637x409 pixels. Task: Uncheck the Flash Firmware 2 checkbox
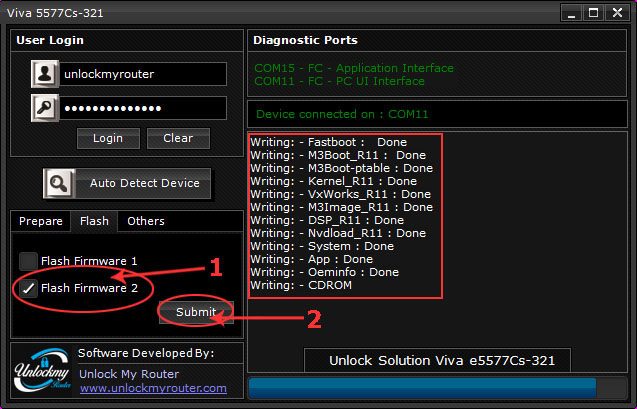pyautogui.click(x=28, y=288)
